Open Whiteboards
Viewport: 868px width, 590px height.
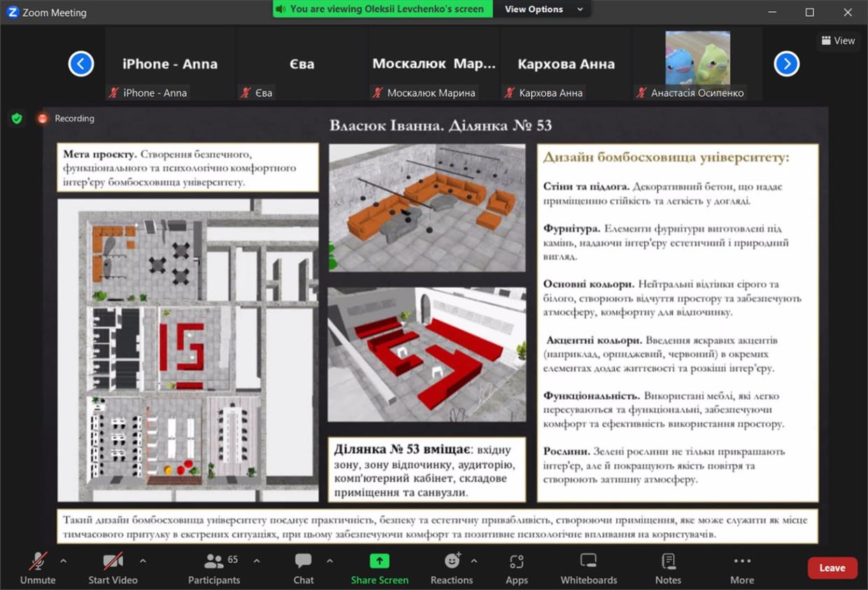(588, 568)
